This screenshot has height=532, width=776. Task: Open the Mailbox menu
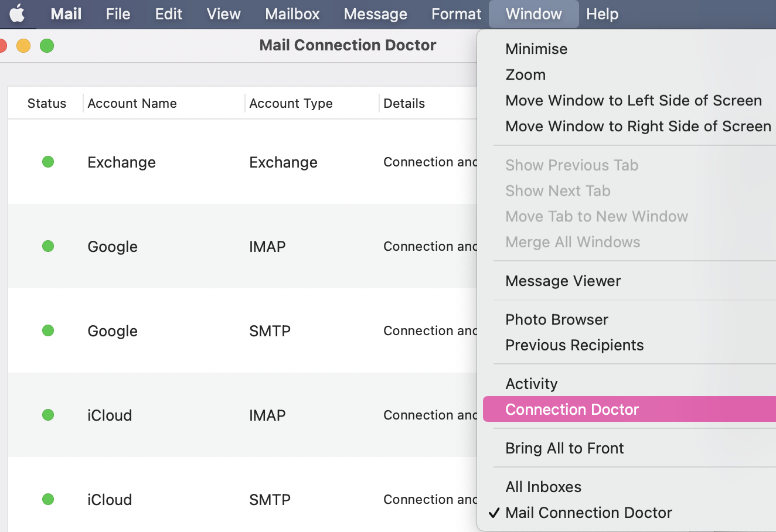click(x=292, y=14)
